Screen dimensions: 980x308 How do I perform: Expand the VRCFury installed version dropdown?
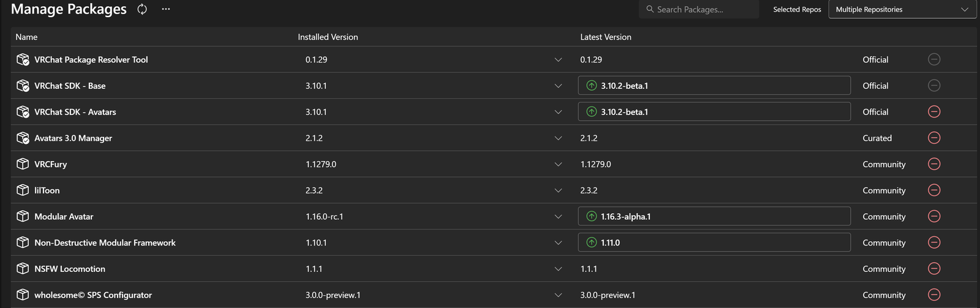pyautogui.click(x=558, y=164)
